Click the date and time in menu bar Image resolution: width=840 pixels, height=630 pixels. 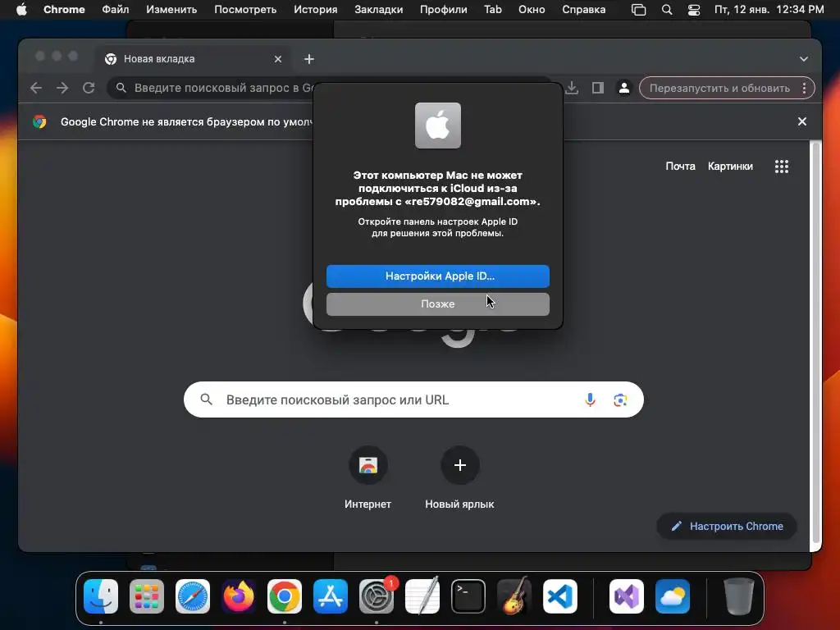pyautogui.click(x=769, y=10)
